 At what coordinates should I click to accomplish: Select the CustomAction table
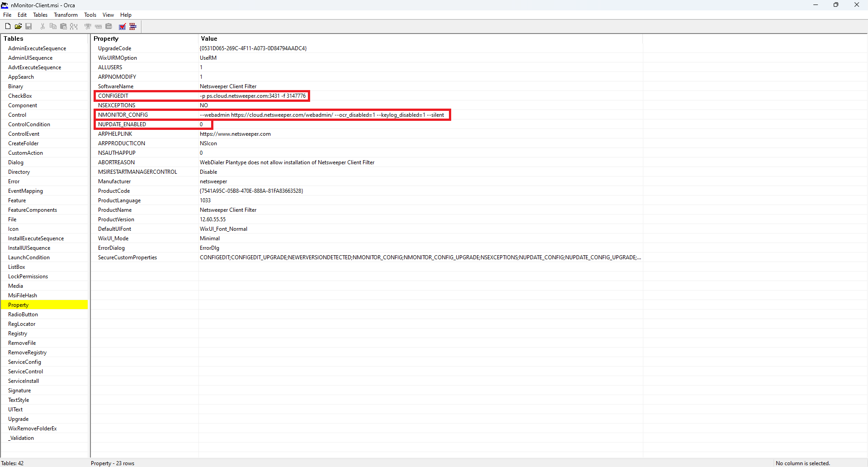[x=25, y=153]
